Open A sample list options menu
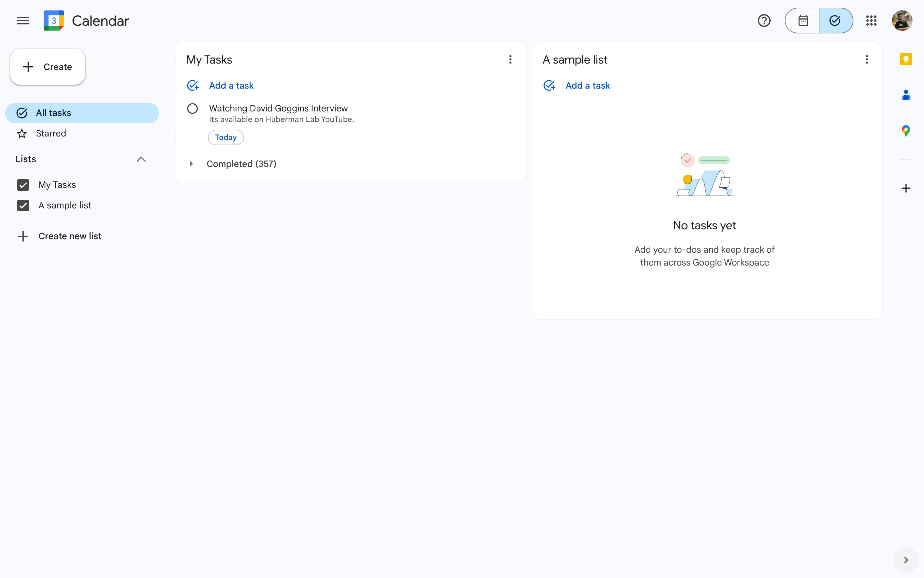 pos(867,60)
